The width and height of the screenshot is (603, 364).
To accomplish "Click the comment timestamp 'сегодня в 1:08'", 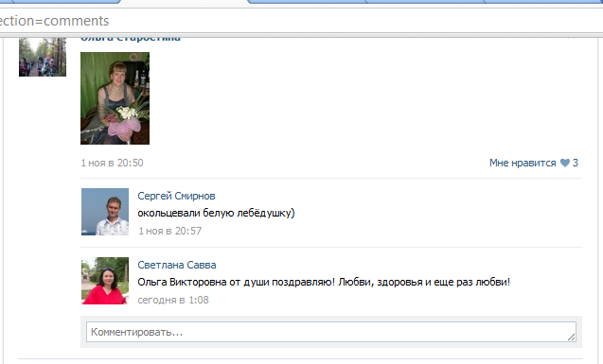I will [173, 300].
